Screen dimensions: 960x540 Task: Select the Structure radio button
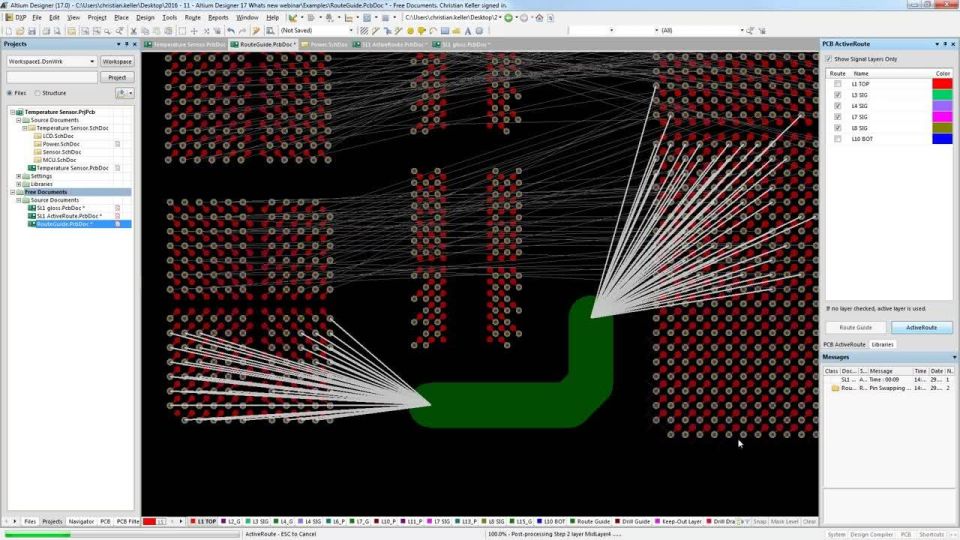point(37,93)
